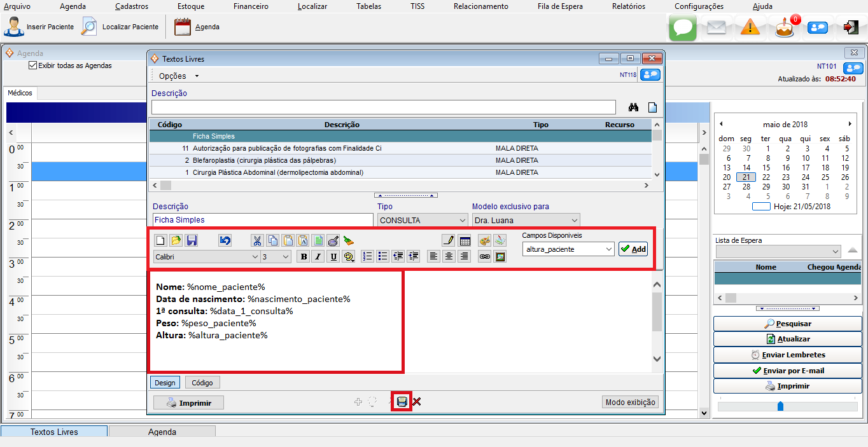The image size is (868, 447).
Task: Toggle bold text formatting
Action: [x=304, y=257]
